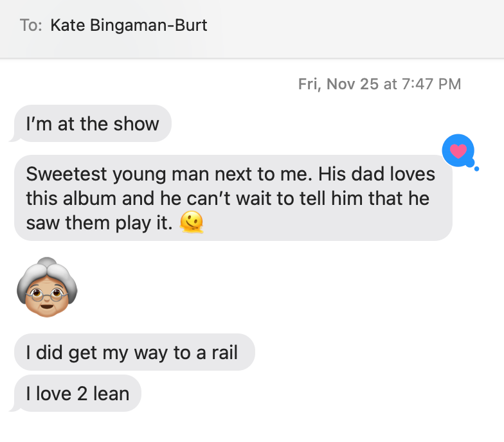Click the "I love 2 lean" message bubble

click(x=77, y=393)
